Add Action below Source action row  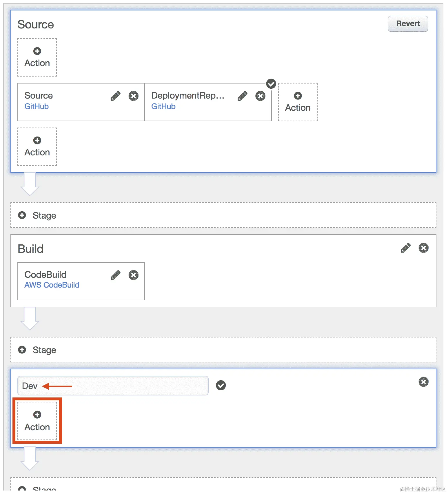pos(37,147)
